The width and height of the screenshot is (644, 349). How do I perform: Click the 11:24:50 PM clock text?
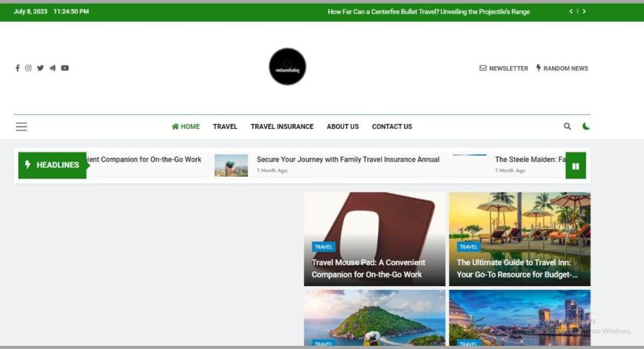71,11
